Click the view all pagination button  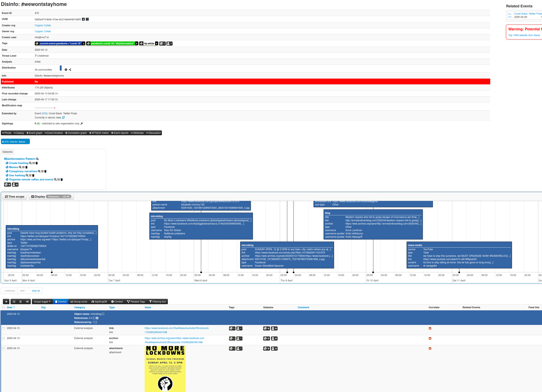[36, 291]
